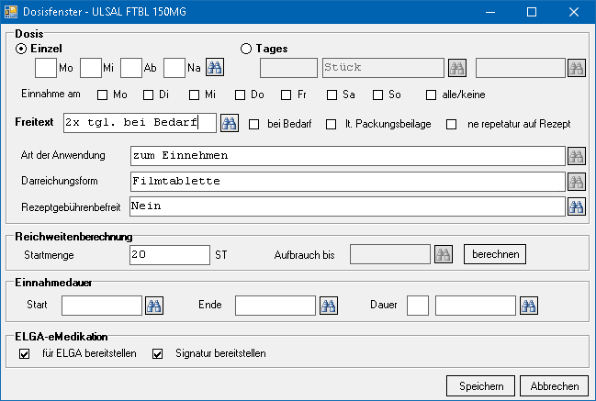Click the berechnen button
596x401 pixels.
click(x=495, y=254)
